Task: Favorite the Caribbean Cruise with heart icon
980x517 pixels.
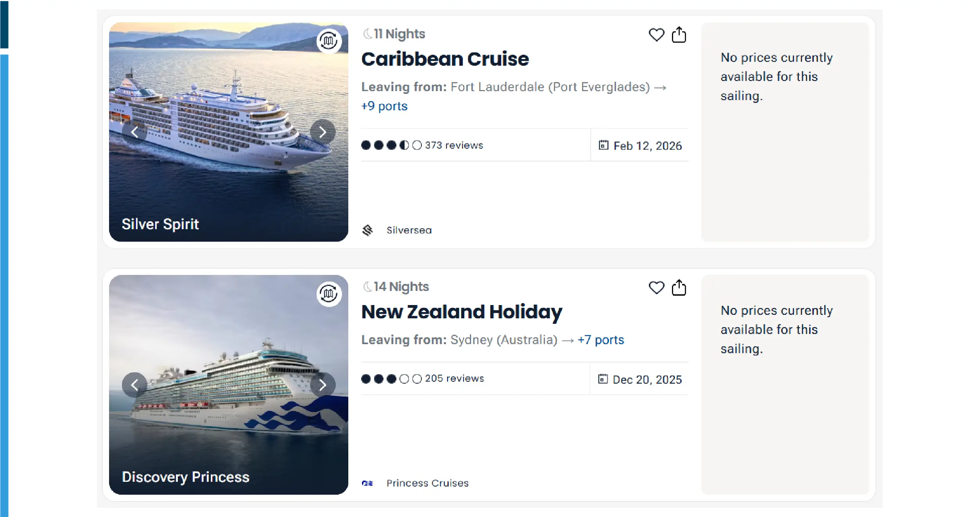Action: click(x=656, y=35)
